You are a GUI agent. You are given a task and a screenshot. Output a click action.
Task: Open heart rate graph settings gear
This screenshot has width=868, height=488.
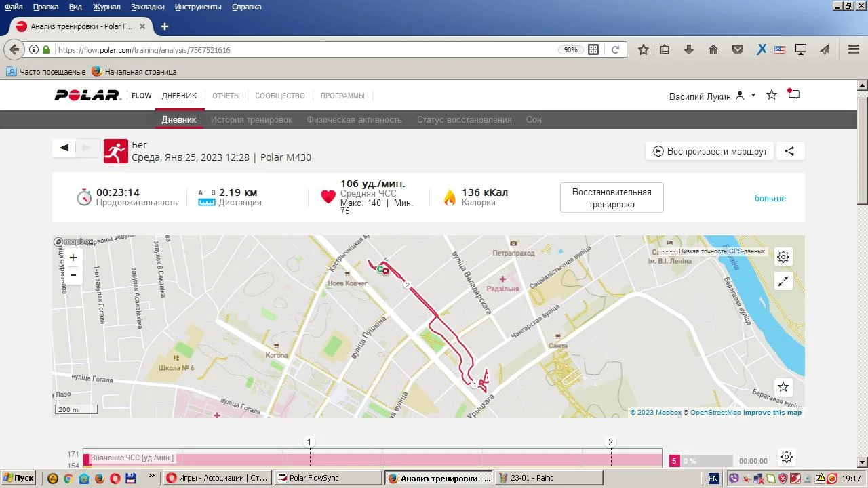(786, 457)
